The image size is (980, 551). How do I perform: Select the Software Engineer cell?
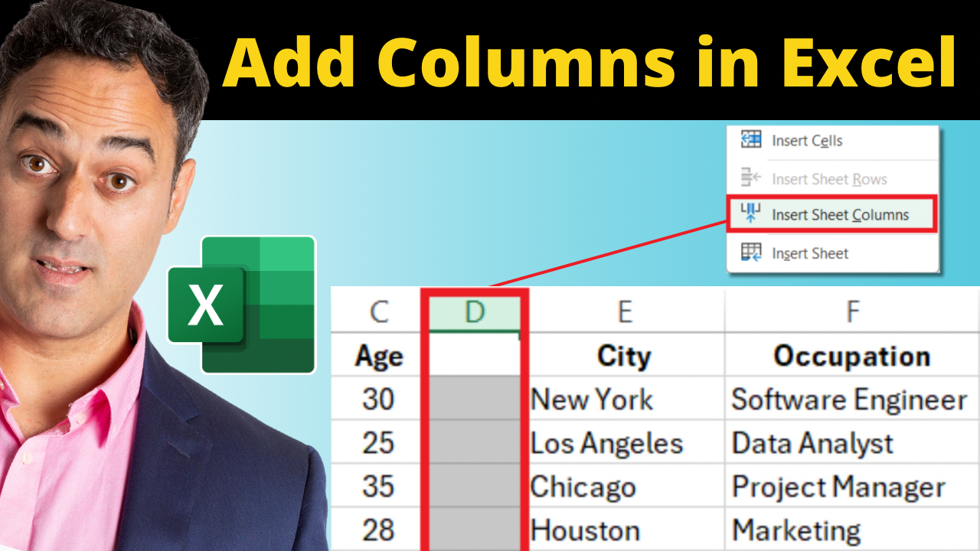852,399
